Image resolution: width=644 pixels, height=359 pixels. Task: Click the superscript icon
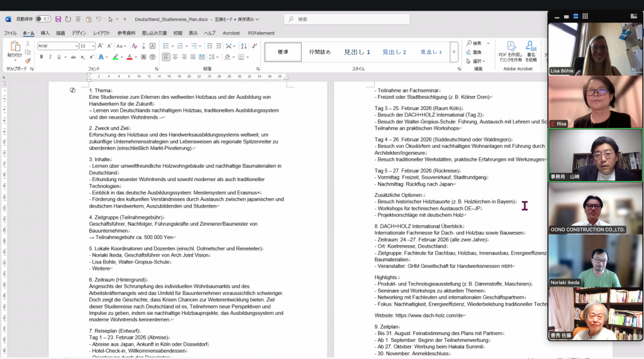click(92, 57)
